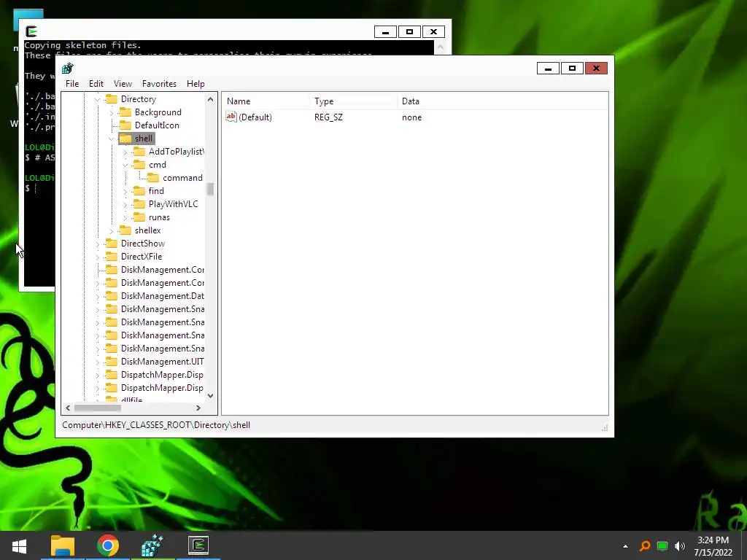The image size is (747, 560).
Task: Select the command folder icon
Action: [x=153, y=178]
